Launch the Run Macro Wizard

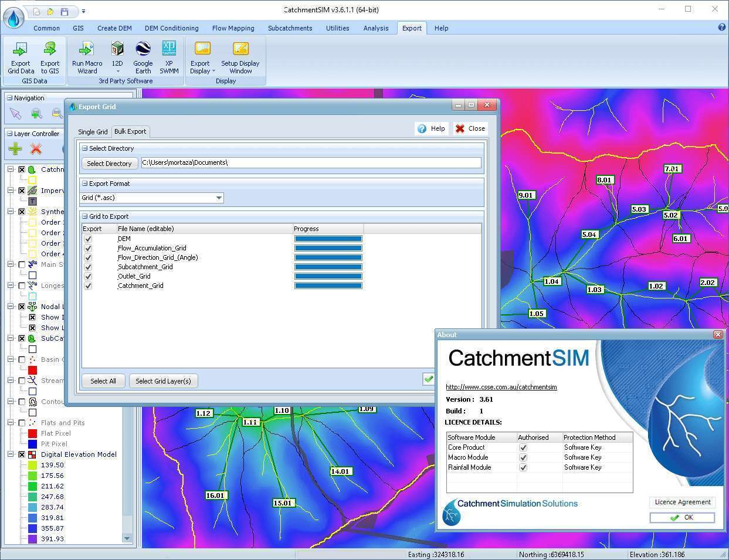86,57
